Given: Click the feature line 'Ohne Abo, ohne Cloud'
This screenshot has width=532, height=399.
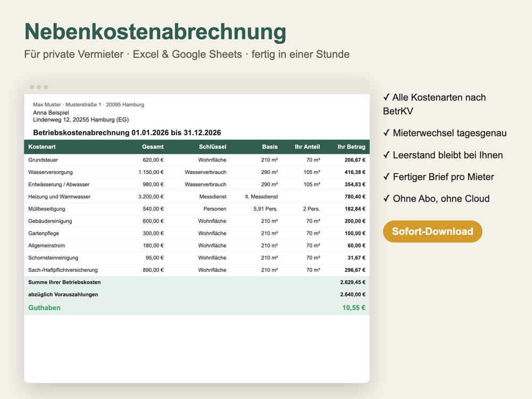Looking at the screenshot, I should (x=436, y=198).
